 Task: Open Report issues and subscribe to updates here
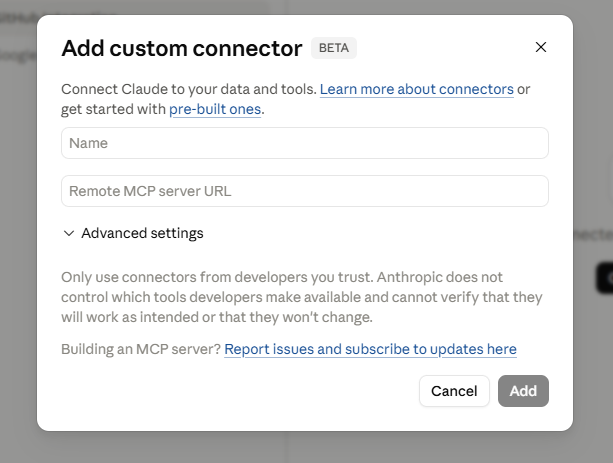coord(370,349)
